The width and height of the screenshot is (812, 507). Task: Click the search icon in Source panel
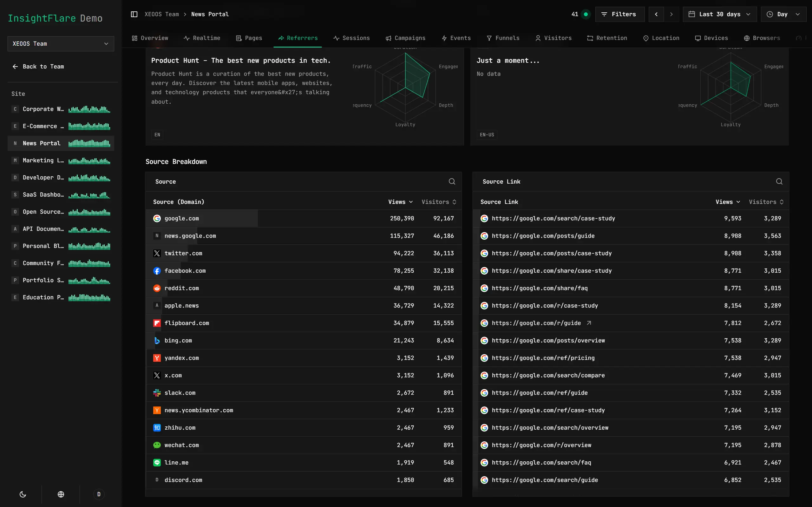452,181
